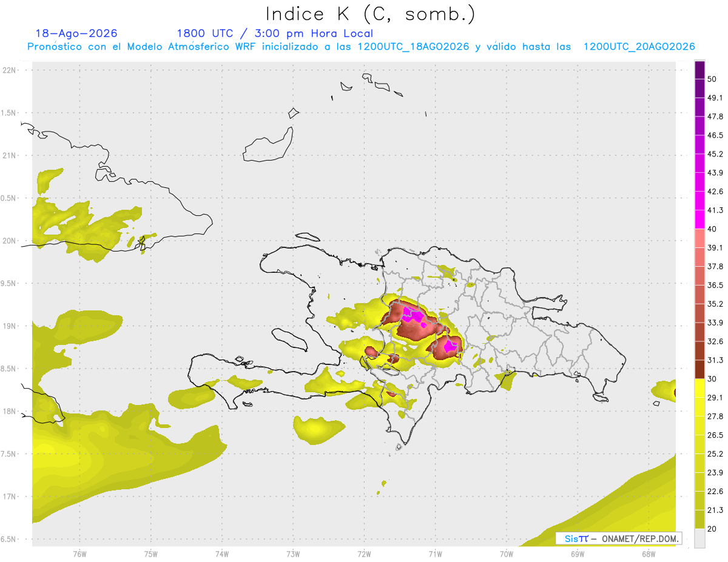
Task: Click the colorbar value "26.5"
Action: point(715,435)
